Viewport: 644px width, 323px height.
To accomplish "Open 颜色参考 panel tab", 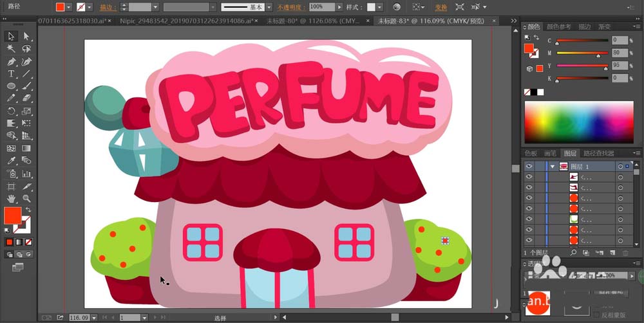I will coord(558,26).
